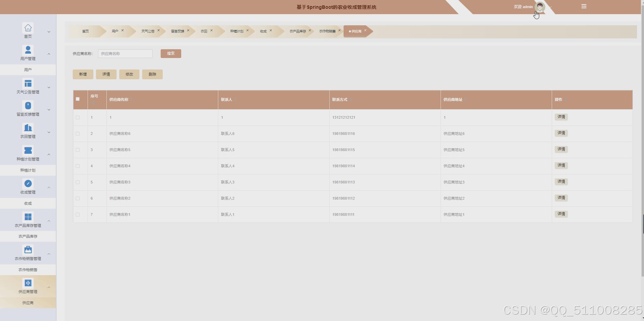Open the 种植计划 submenu item
644x321 pixels.
[28, 170]
